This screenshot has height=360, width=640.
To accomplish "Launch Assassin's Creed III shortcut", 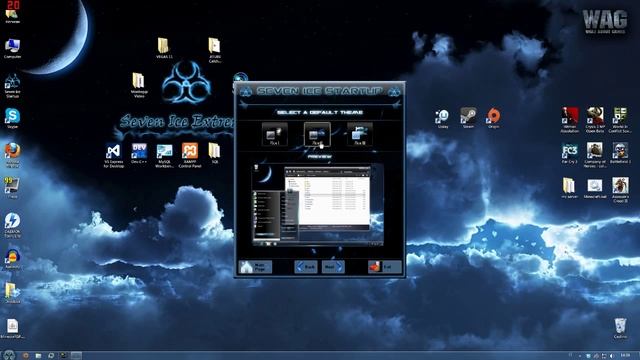I will pyautogui.click(x=620, y=190).
